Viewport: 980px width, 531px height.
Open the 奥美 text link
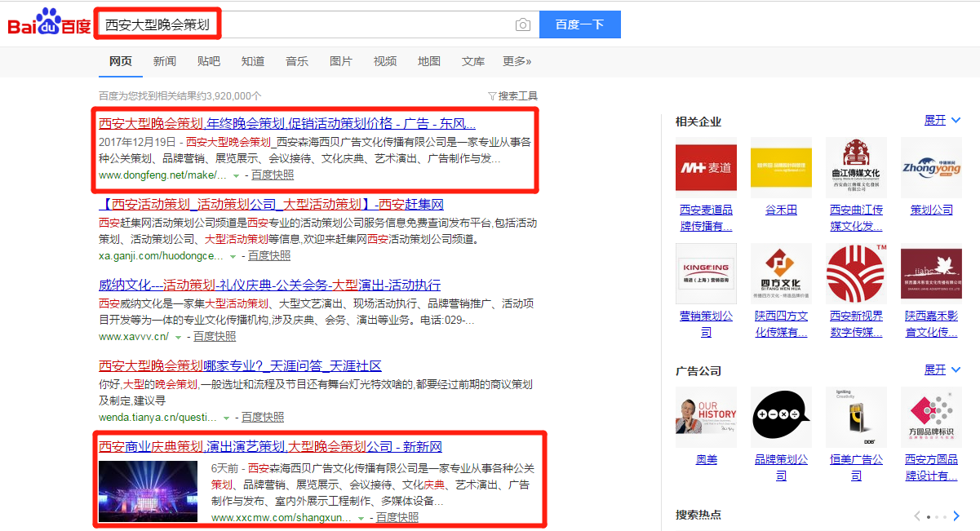(x=706, y=459)
